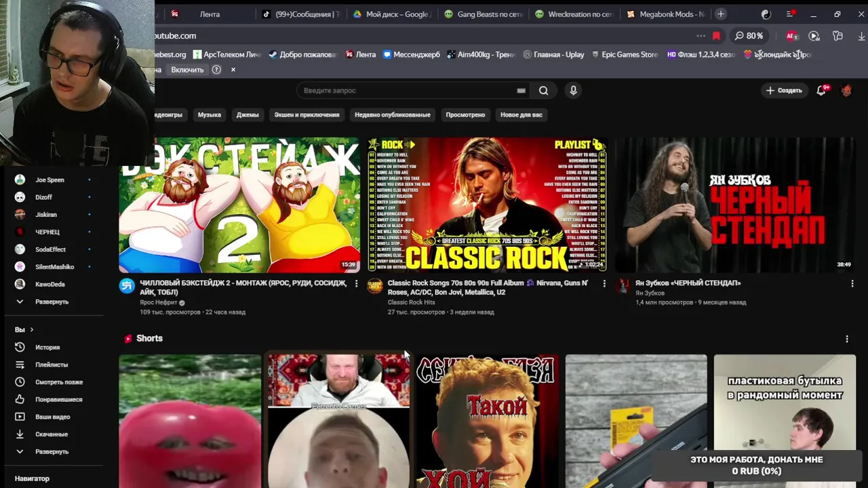Open Jiskiran channel avatar
The width and height of the screenshot is (868, 488).
[20, 214]
